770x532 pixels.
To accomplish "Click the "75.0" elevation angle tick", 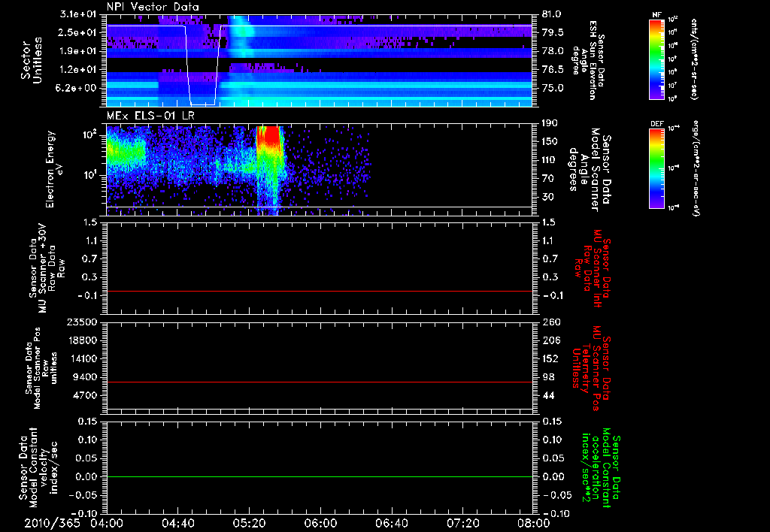I will coord(552,88).
